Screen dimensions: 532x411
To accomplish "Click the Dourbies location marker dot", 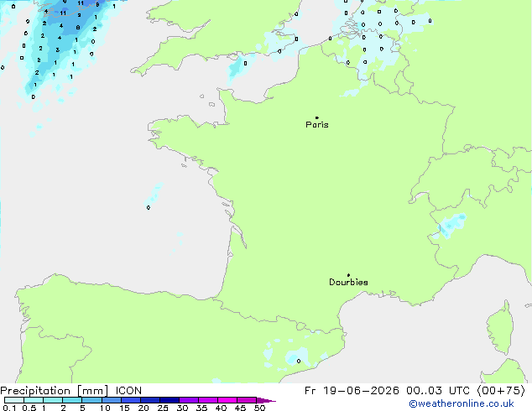I will coord(348,275).
